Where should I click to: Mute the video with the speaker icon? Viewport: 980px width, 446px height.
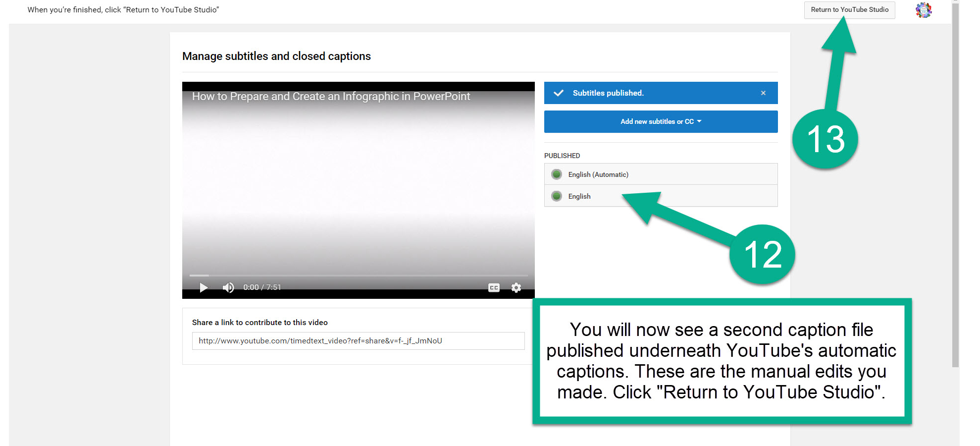point(228,287)
